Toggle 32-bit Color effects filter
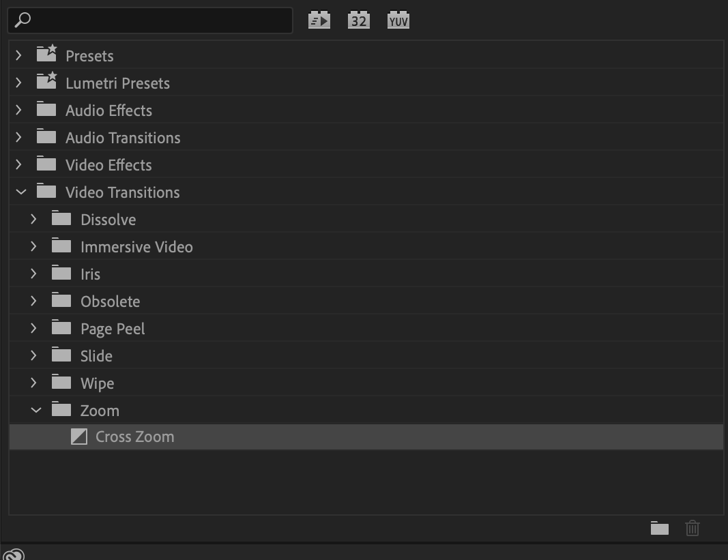 [x=358, y=20]
